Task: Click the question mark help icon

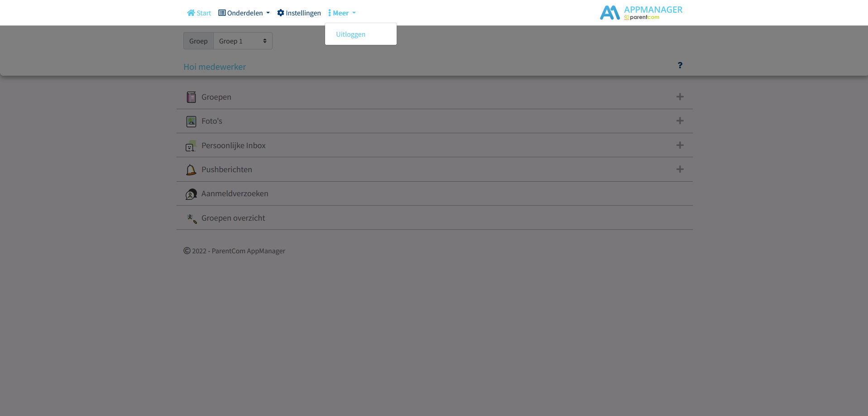Action: pos(680,65)
